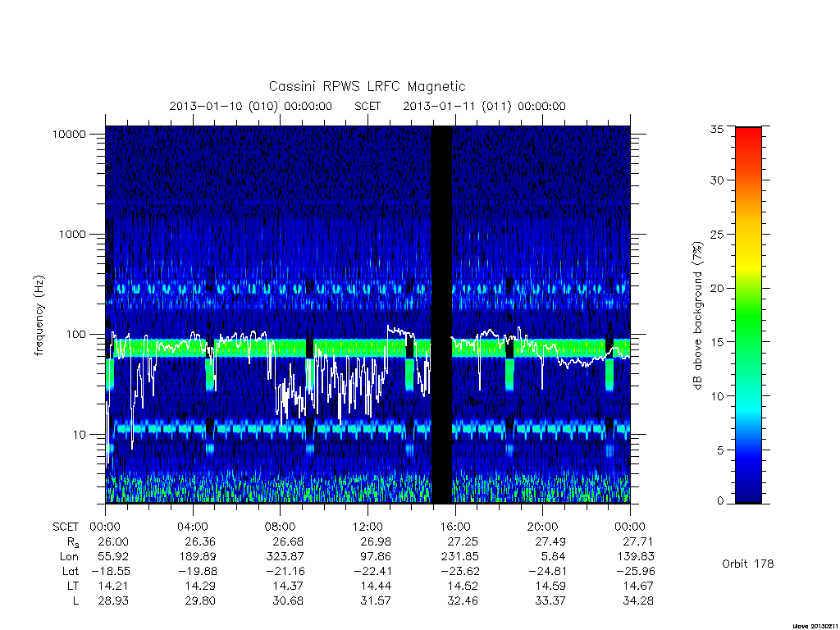Viewport: 840px width, 630px height.
Task: Click the Lat value -22.41
Action: [x=372, y=571]
